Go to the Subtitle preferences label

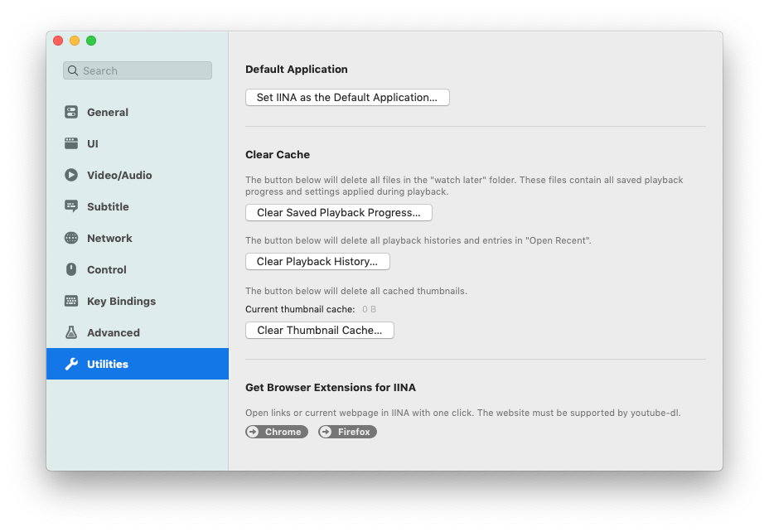108,206
